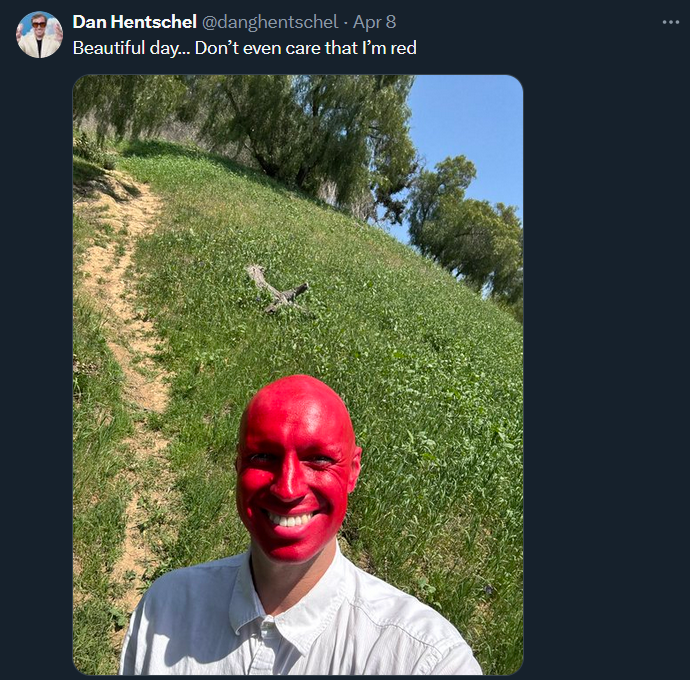Click the man's visible ear
This screenshot has height=680, width=690.
pyautogui.click(x=355, y=469)
